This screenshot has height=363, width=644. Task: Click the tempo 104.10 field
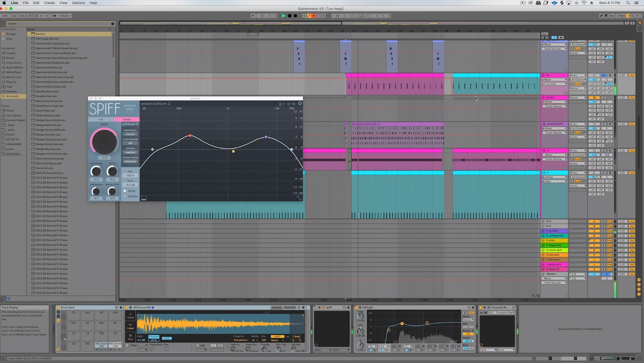[x=23, y=16]
